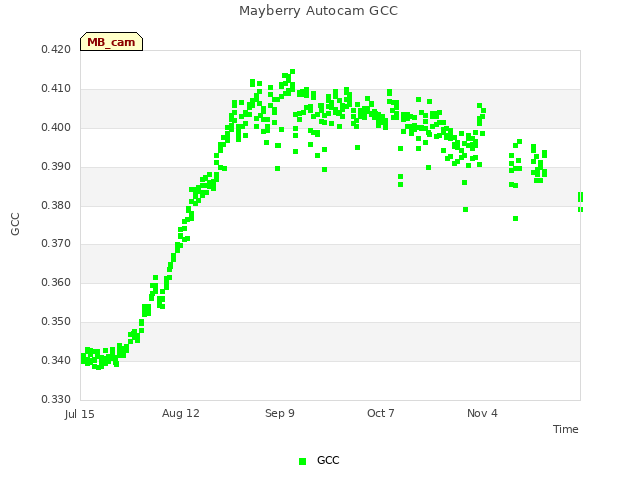Click the 0.340 y-axis tick label
This screenshot has height=480, width=640.
coord(56,360)
